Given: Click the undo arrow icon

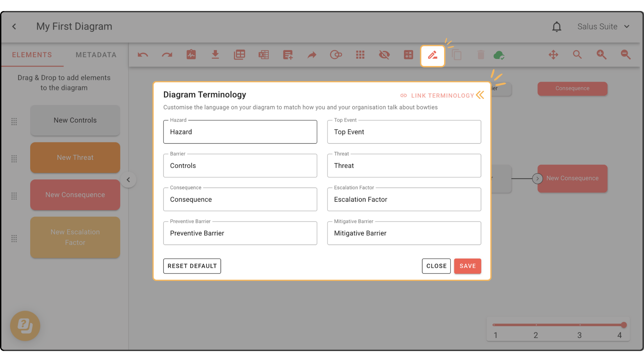Looking at the screenshot, I should pyautogui.click(x=143, y=55).
